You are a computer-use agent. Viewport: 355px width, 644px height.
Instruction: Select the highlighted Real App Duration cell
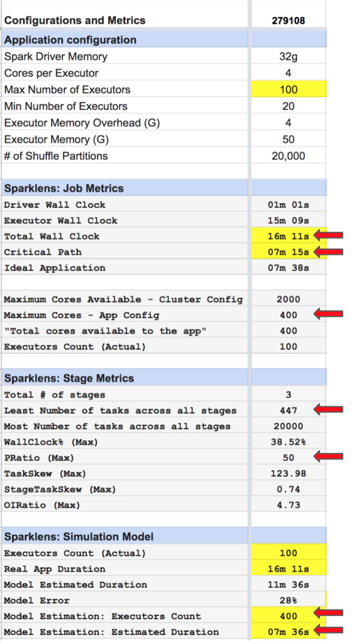tap(289, 569)
